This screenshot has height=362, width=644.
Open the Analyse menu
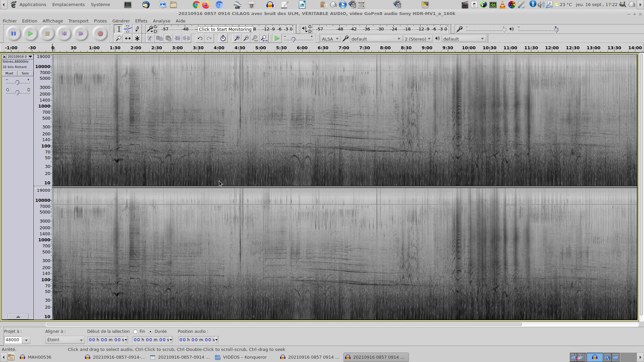click(x=161, y=21)
